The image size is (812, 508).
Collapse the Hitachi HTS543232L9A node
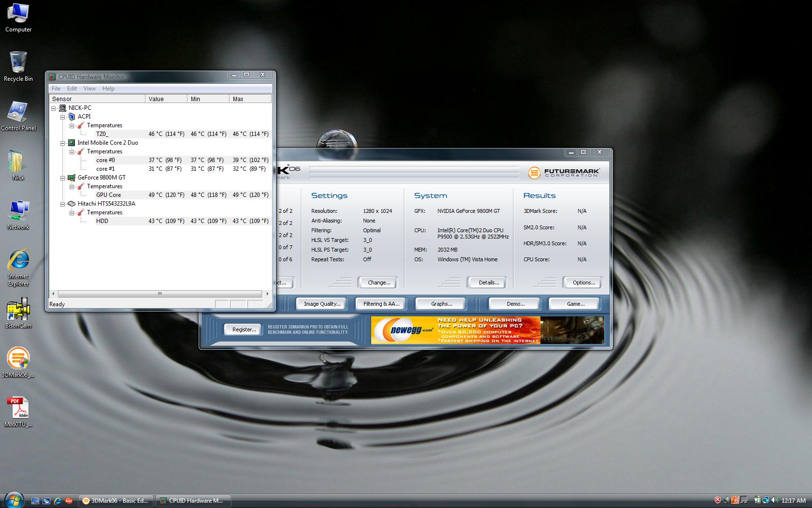click(62, 204)
